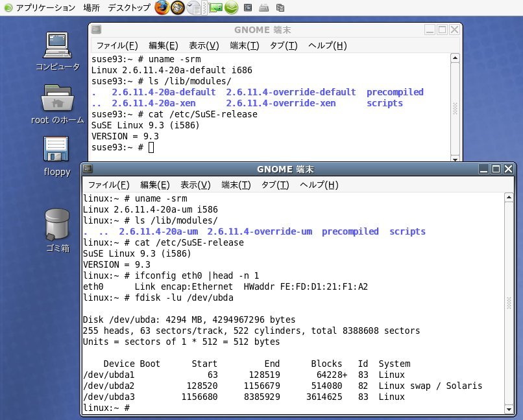Launch the Firefox browser from the top panel
The height and width of the screenshot is (420, 523).
(162, 7)
